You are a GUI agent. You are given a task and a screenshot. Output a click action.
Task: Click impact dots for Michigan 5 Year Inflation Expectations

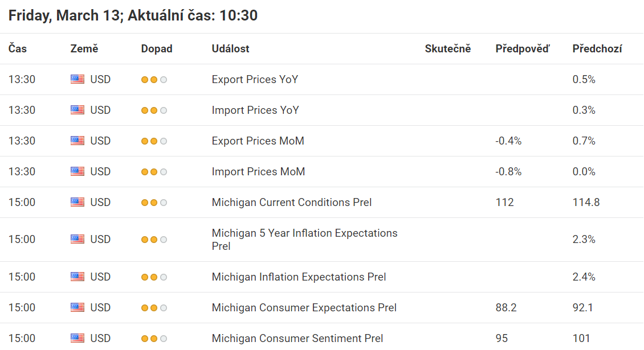click(154, 240)
